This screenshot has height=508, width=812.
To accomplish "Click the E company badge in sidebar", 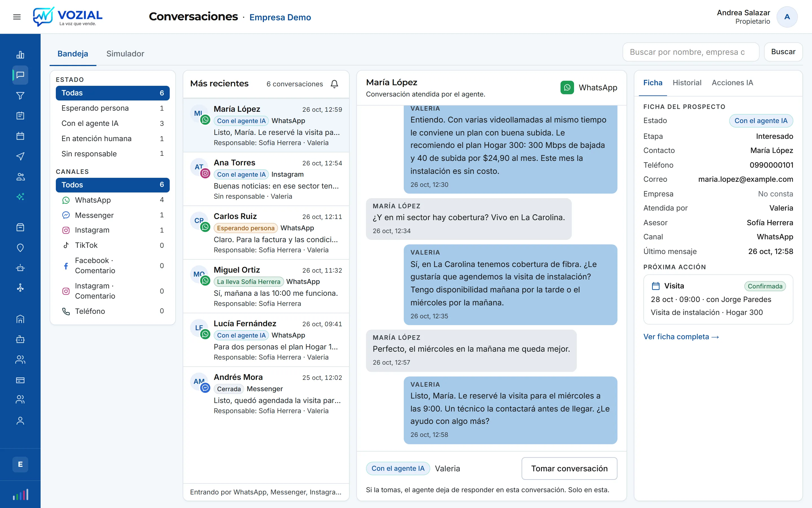I will (20, 464).
